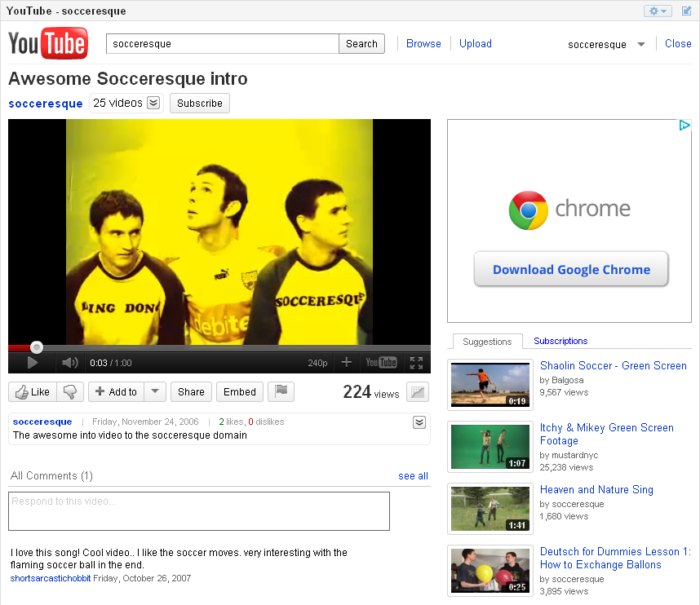
Task: Click the AdChoices icon on the advertisement
Action: point(684,126)
